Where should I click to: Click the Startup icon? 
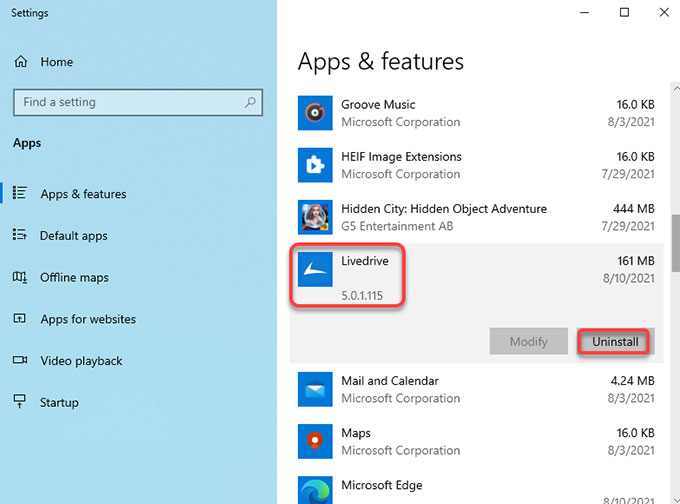[20, 401]
